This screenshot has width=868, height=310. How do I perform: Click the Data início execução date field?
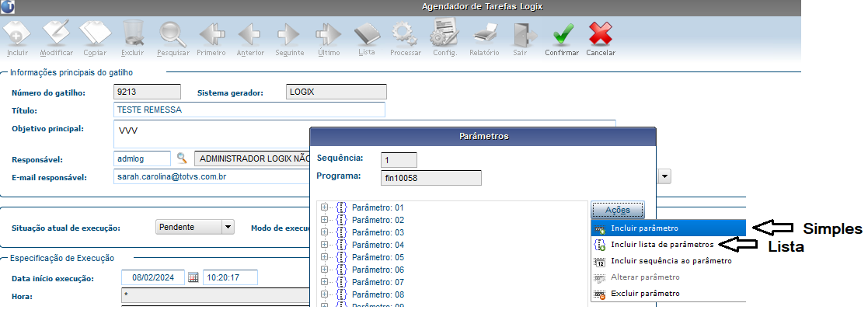(x=153, y=277)
